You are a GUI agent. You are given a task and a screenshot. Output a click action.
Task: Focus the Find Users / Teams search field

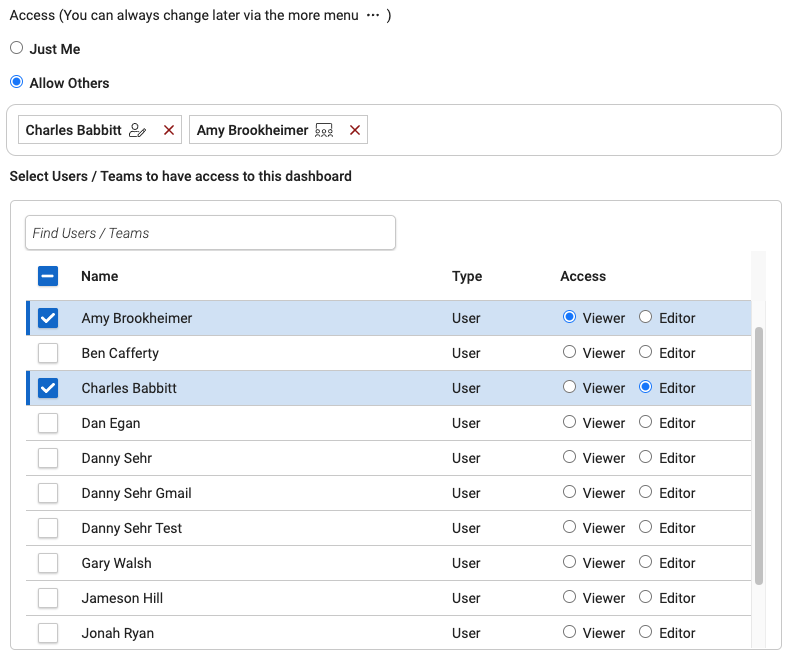(x=210, y=233)
